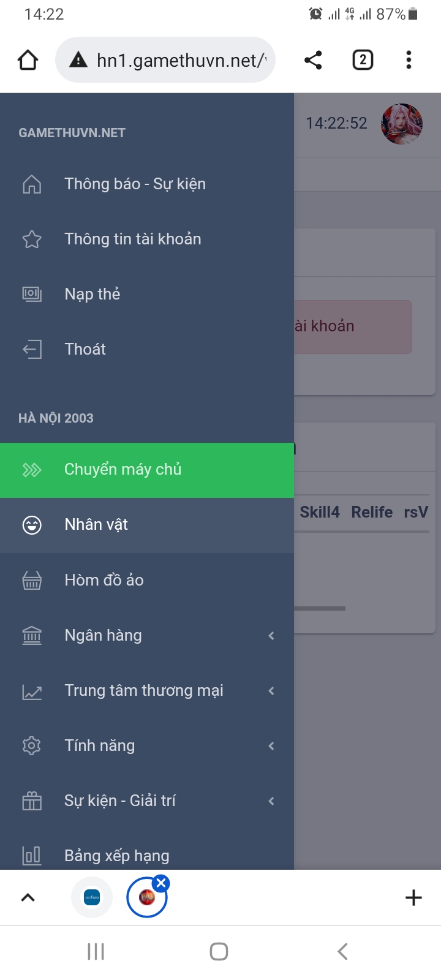This screenshot has height=980, width=441.
Task: Tap the user avatar picture
Action: [x=402, y=124]
